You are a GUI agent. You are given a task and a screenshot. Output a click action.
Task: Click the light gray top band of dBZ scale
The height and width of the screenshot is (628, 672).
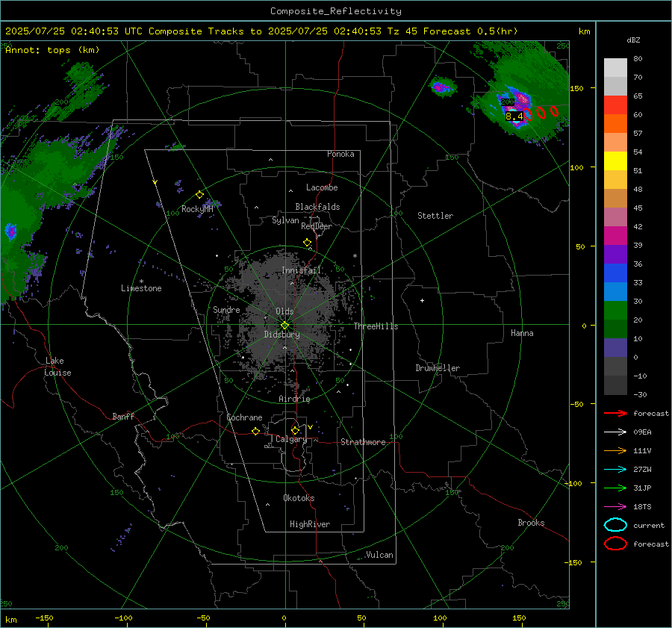pos(615,68)
